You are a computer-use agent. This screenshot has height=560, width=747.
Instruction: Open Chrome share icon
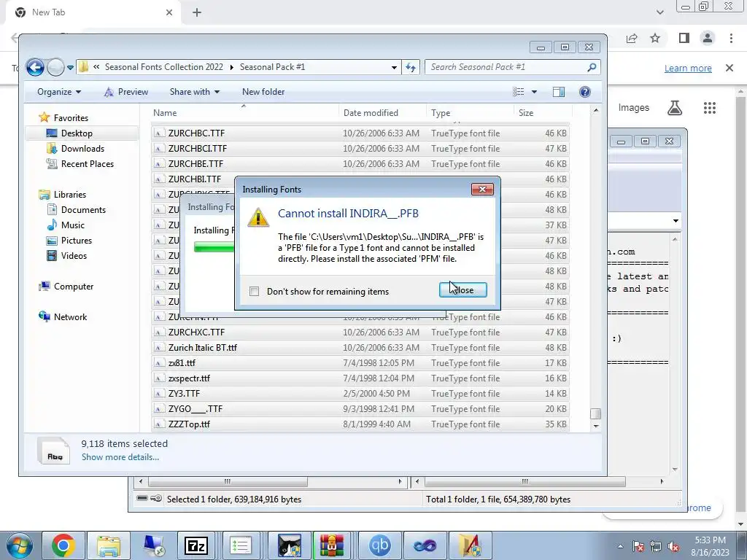(x=632, y=38)
